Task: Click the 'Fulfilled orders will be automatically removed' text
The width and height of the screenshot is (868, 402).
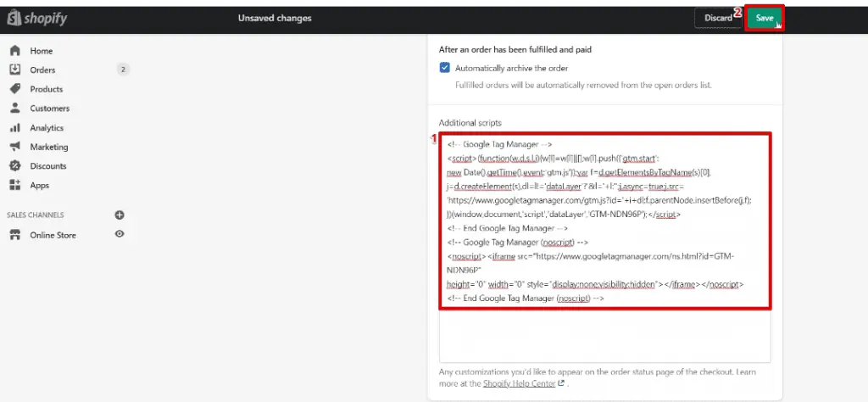Action: pyautogui.click(x=583, y=86)
